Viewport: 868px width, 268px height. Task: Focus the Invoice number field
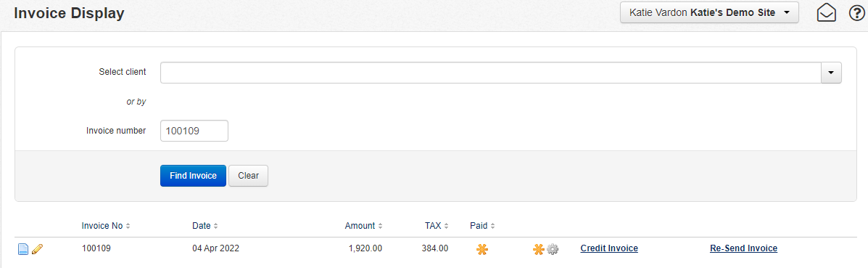coord(194,131)
